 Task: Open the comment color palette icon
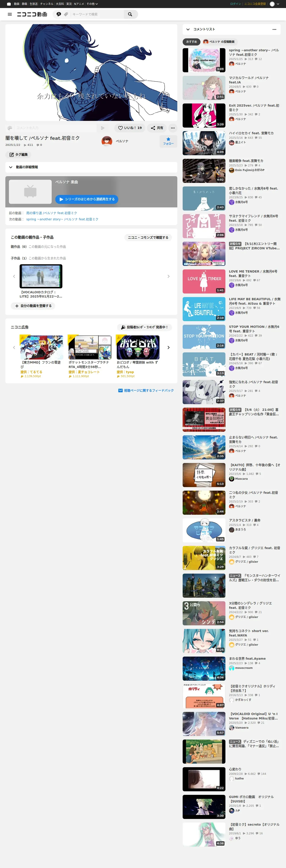[10, 128]
